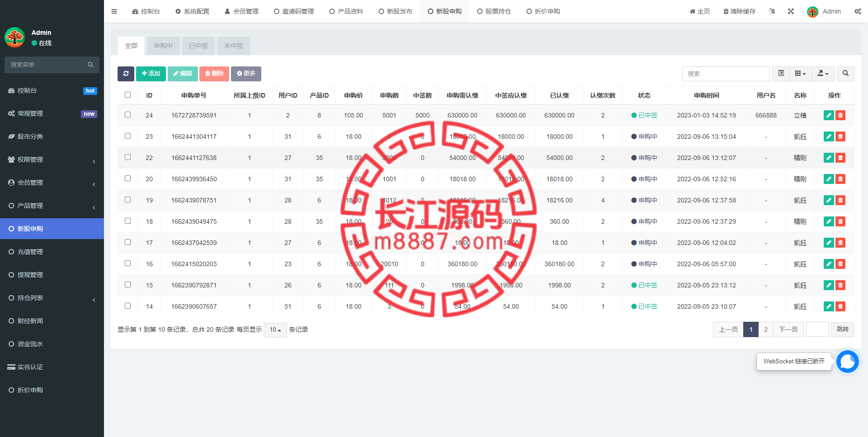This screenshot has width=868, height=437.
Task: Open 充值管理 in the sidebar
Action: pyautogui.click(x=52, y=252)
